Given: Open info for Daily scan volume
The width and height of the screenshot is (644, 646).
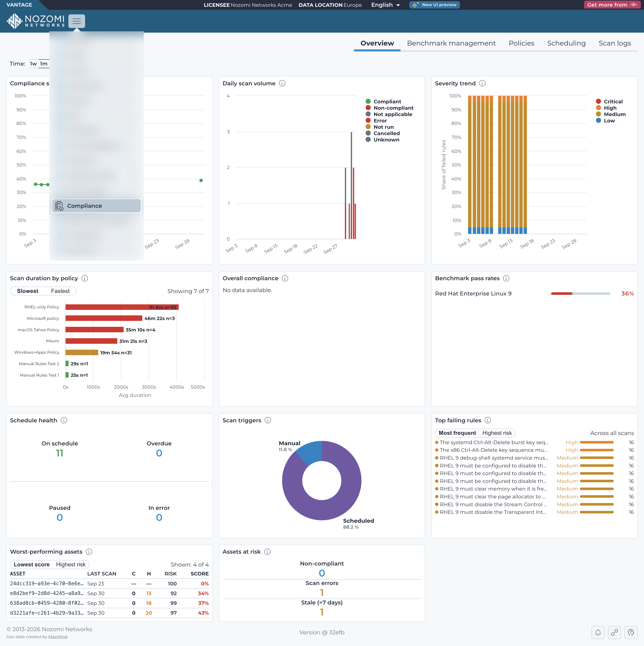Looking at the screenshot, I should (x=282, y=83).
